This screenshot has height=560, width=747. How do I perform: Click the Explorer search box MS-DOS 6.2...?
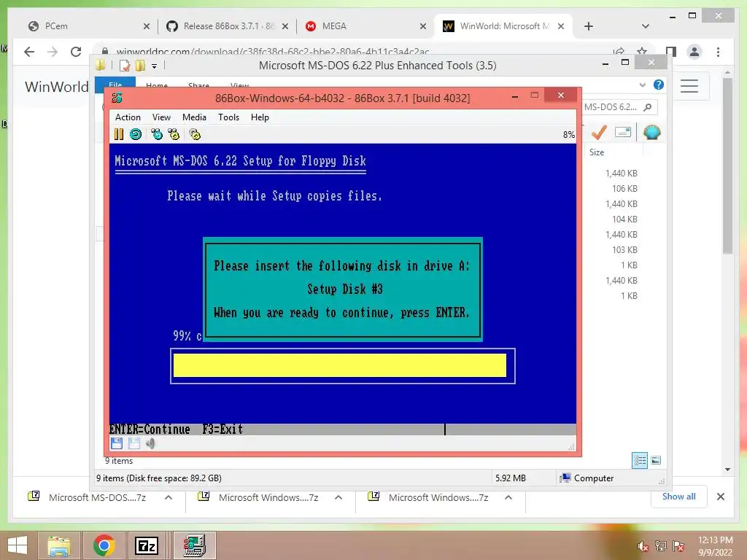point(619,107)
